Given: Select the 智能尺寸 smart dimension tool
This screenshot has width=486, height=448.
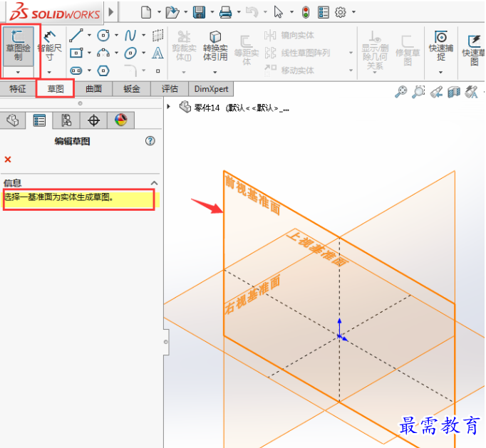Looking at the screenshot, I should click(49, 46).
